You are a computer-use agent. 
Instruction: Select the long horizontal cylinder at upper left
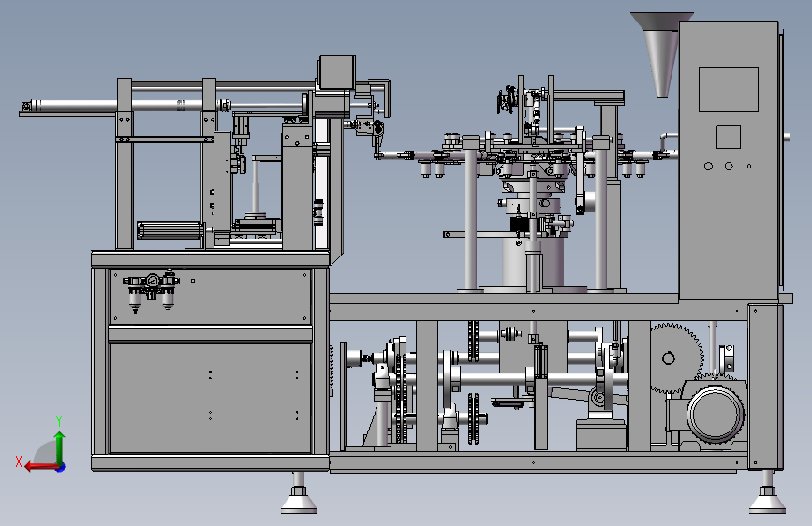[125, 106]
